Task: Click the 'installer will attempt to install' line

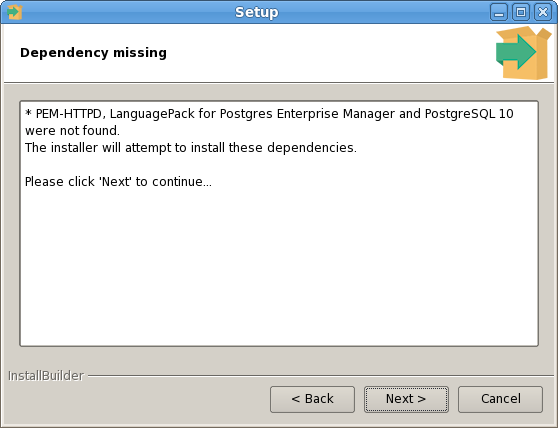Action: pos(191,148)
